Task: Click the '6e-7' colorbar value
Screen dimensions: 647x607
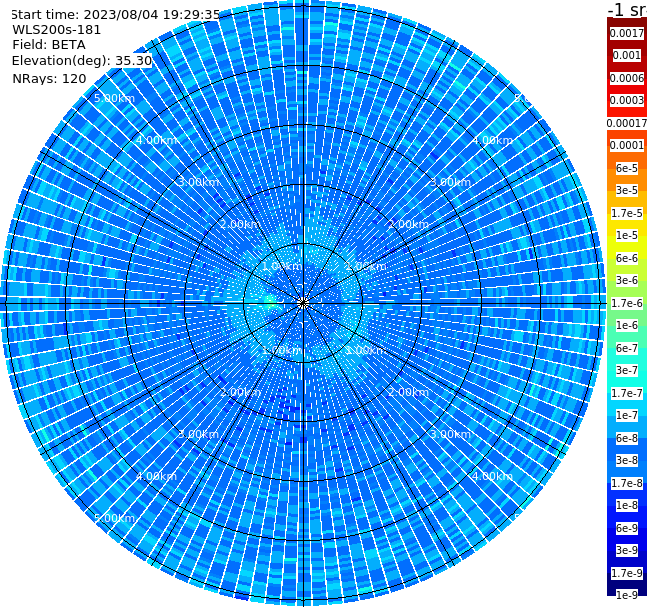Action: pyautogui.click(x=627, y=348)
